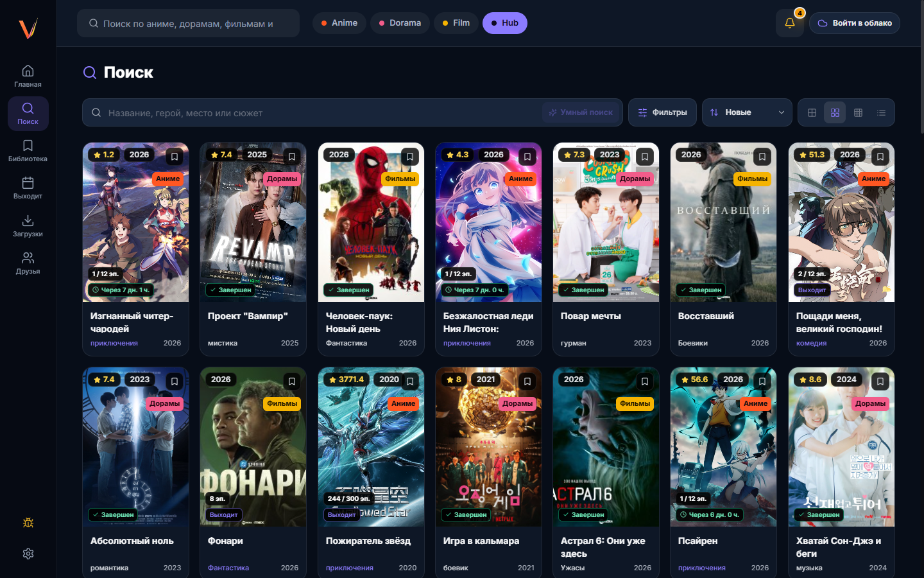Image resolution: width=924 pixels, height=578 pixels.
Task: Select the Anime tab
Action: click(339, 23)
